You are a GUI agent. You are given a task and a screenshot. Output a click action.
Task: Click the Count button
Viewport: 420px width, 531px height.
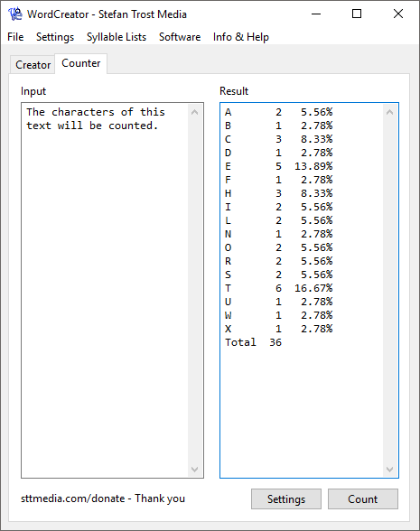click(363, 498)
